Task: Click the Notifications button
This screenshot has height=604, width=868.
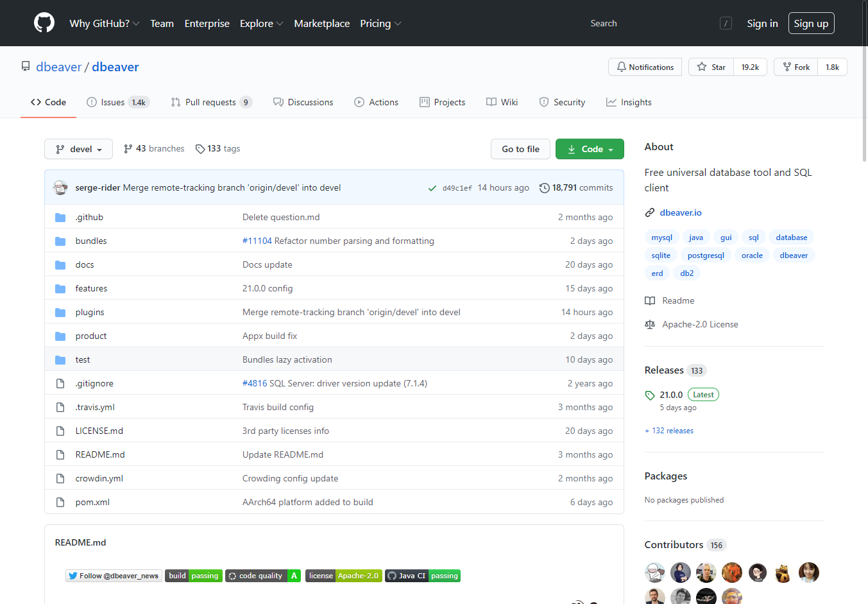Action: (645, 67)
